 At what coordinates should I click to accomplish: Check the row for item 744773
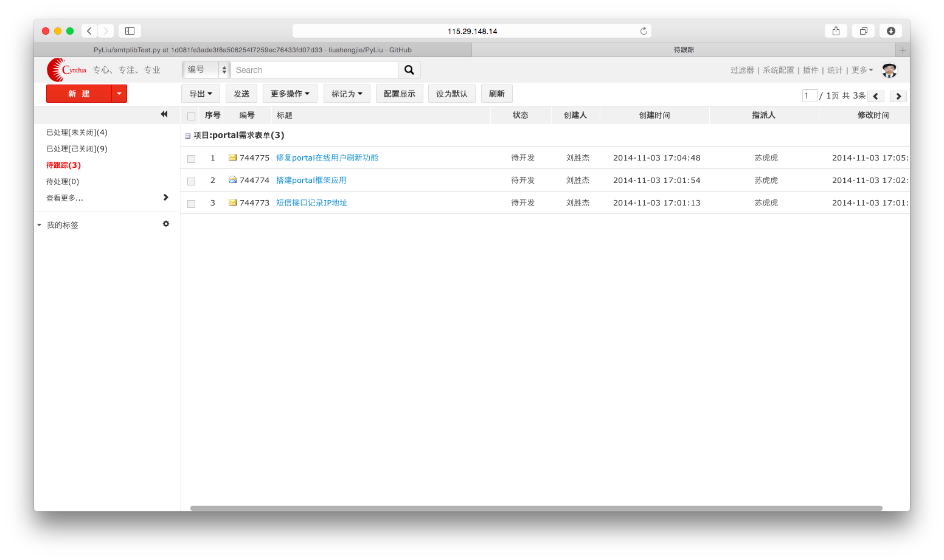pos(192,204)
